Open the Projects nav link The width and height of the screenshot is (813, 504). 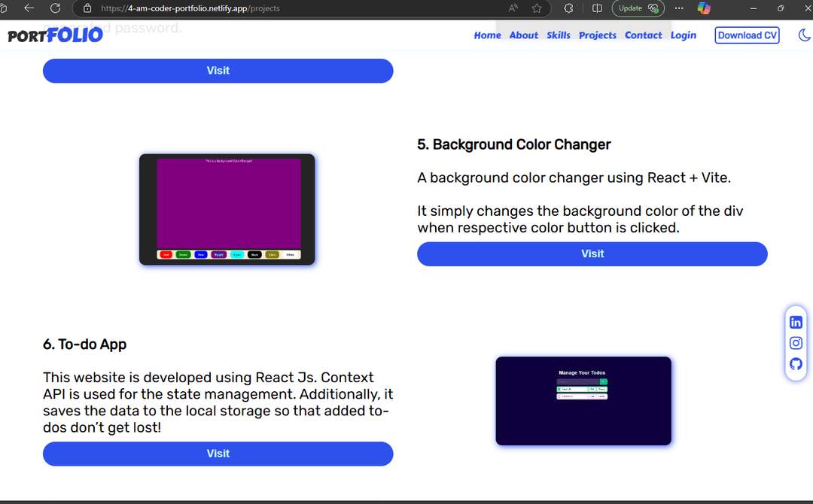[597, 35]
